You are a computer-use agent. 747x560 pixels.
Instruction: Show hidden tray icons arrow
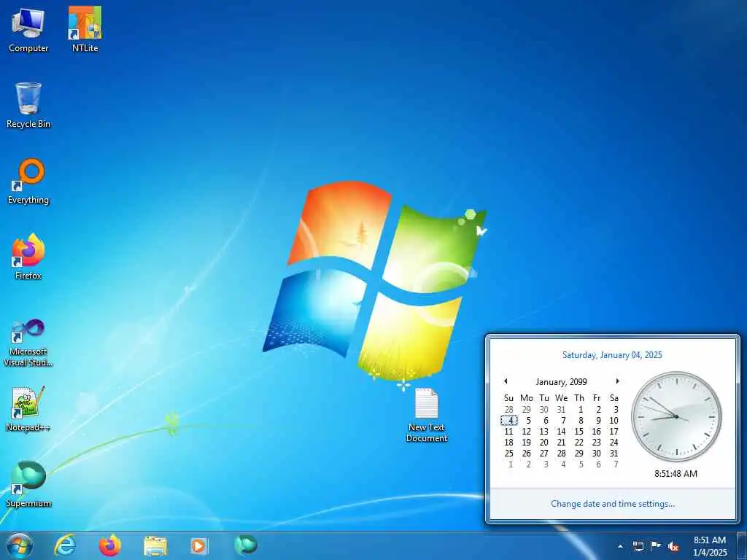click(x=620, y=546)
